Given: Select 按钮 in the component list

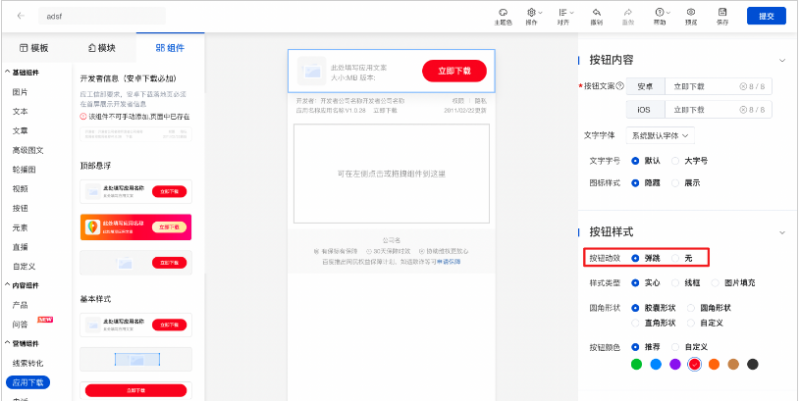Looking at the screenshot, I should (x=20, y=208).
